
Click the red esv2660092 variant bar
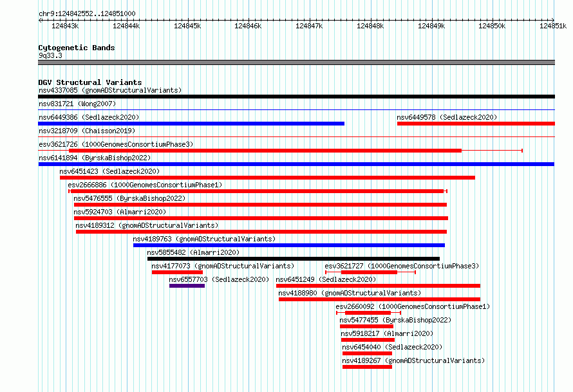point(368,313)
